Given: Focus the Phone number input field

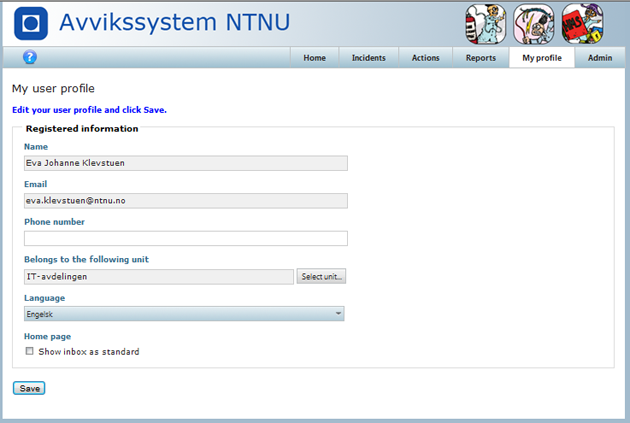Looking at the screenshot, I should (x=186, y=238).
